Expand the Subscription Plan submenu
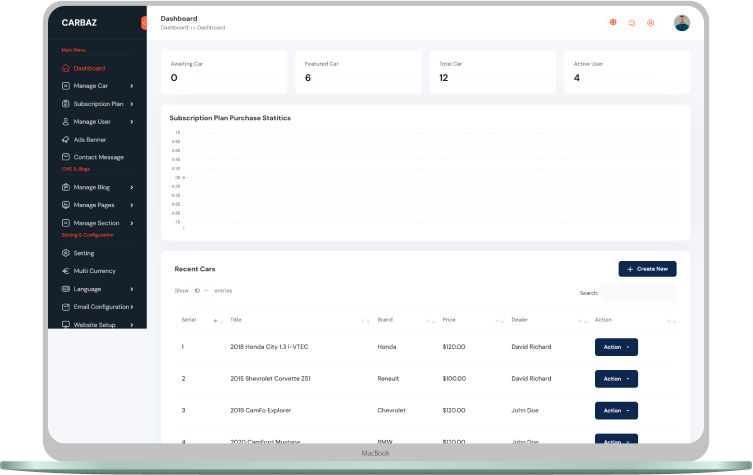Viewport: 753px width, 475px height. 131,104
